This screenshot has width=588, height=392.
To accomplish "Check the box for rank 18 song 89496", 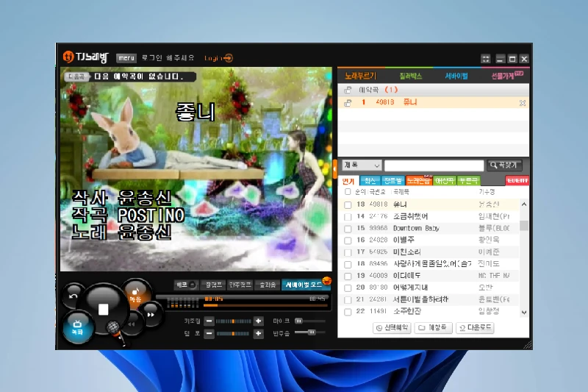I will (x=348, y=265).
